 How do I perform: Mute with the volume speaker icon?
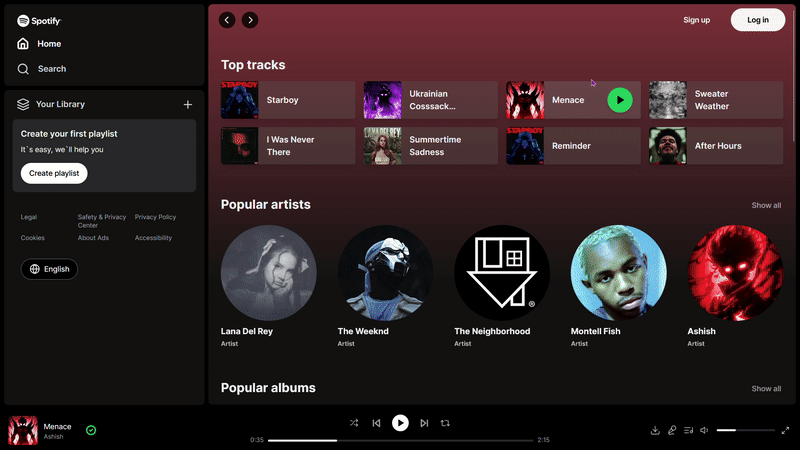click(704, 430)
